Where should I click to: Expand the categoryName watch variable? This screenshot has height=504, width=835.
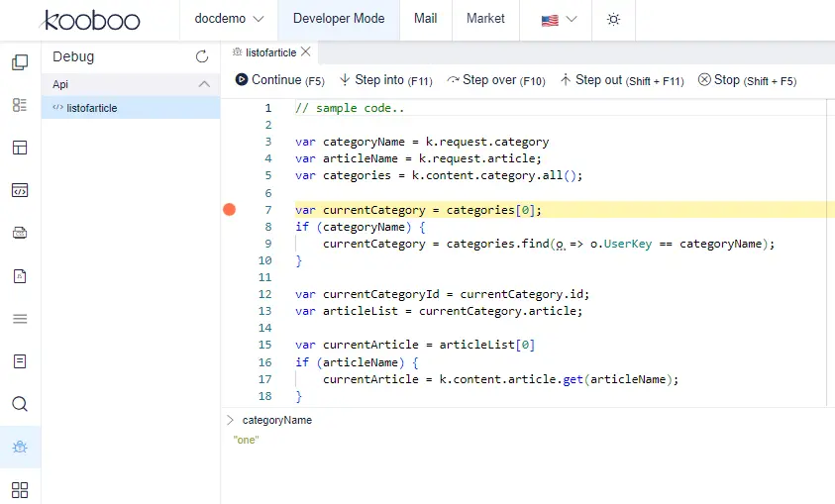[231, 420]
